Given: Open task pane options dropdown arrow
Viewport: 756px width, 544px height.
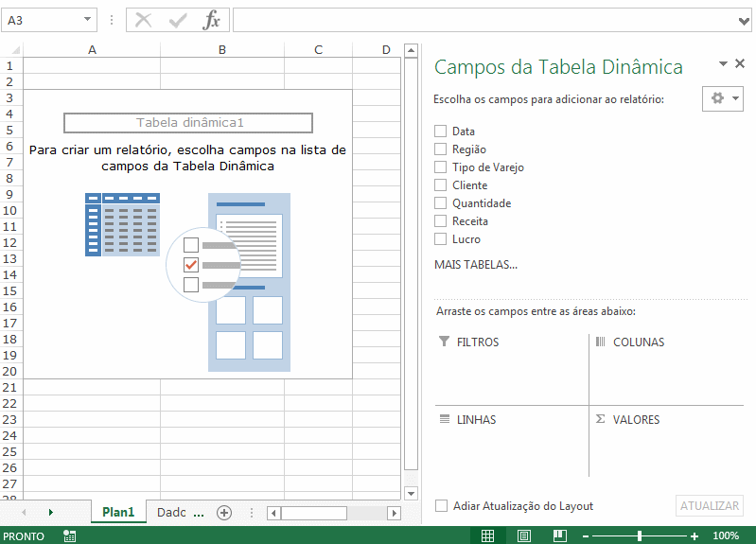Looking at the screenshot, I should (x=723, y=63).
